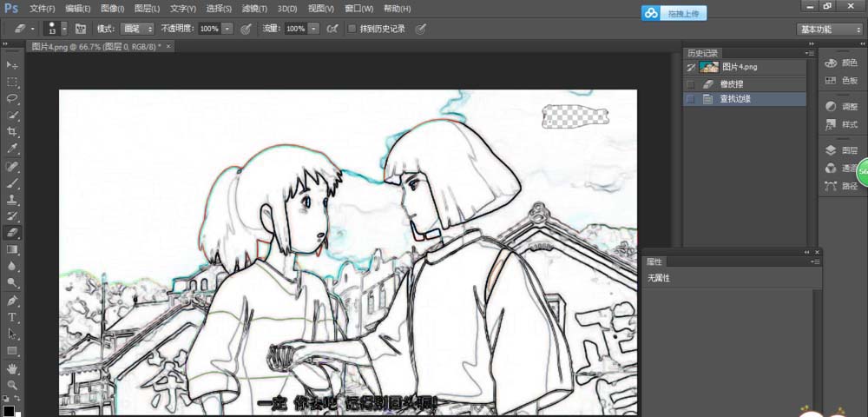The width and height of the screenshot is (868, 417).
Task: Open the 滤镜(T) menu
Action: click(254, 9)
